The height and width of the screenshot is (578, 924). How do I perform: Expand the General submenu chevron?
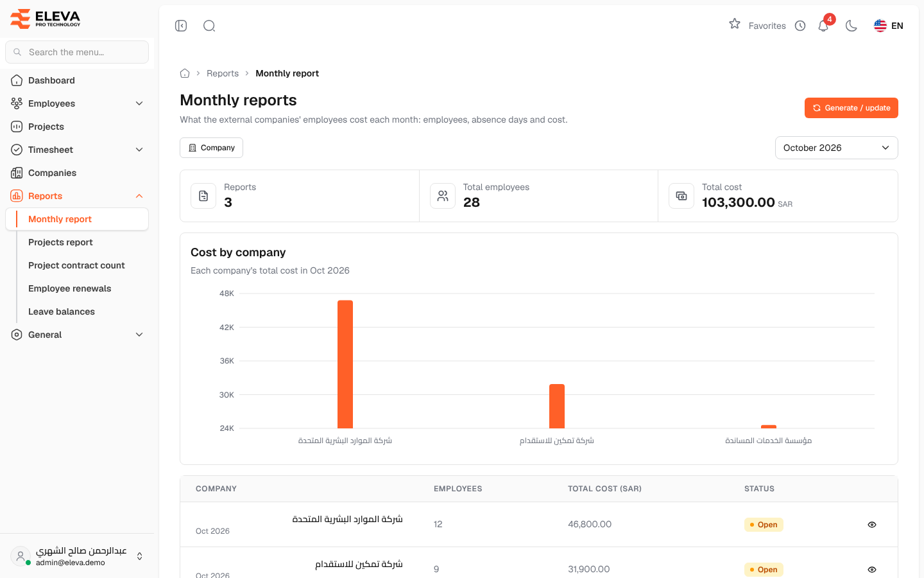[139, 335]
